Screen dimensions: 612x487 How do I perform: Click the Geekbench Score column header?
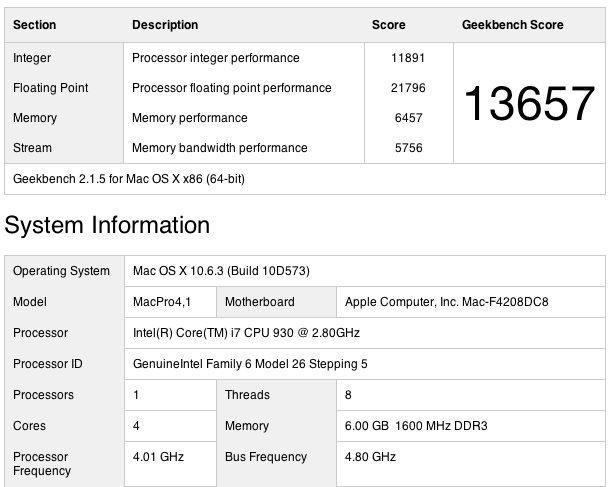[512, 25]
